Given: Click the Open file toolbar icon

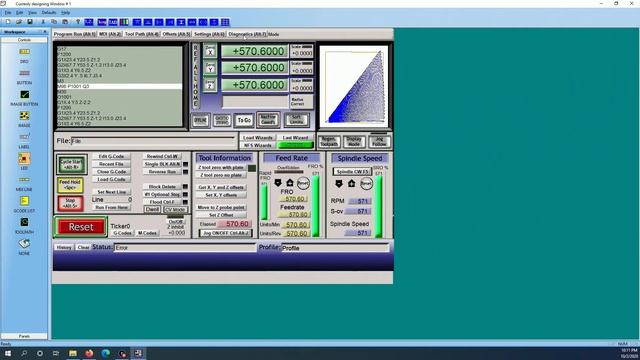Looking at the screenshot, I should pos(19,22).
